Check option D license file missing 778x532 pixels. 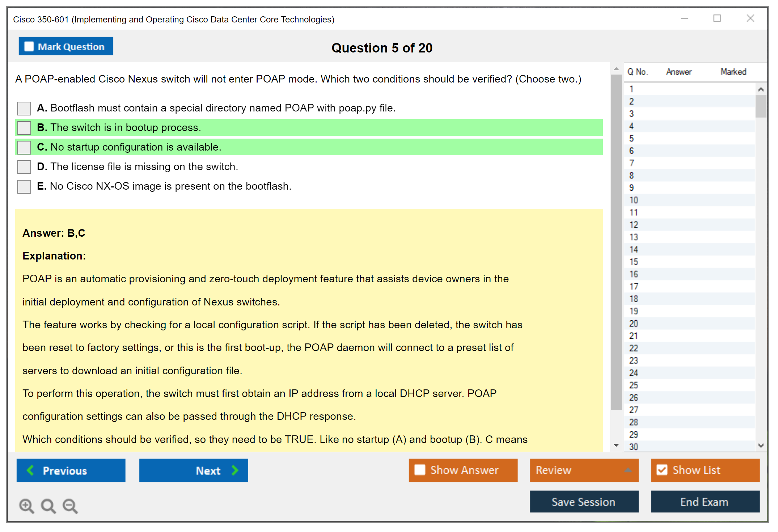click(x=24, y=167)
